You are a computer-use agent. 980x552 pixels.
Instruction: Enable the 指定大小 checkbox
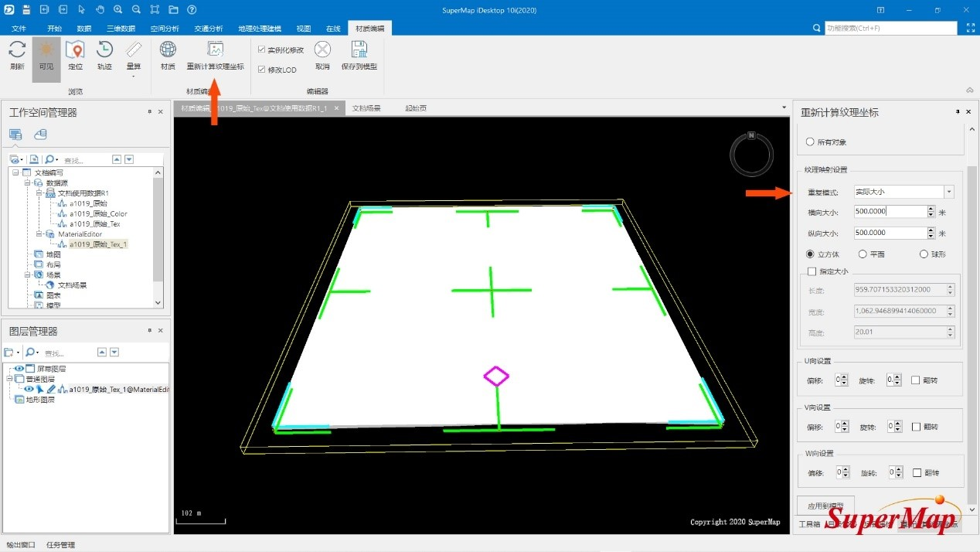[x=812, y=271]
